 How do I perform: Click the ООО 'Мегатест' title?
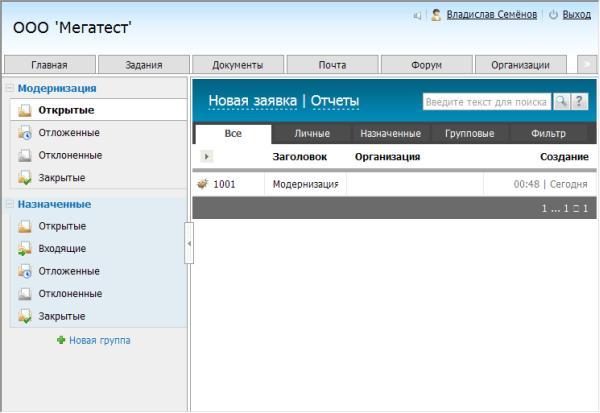(x=72, y=28)
